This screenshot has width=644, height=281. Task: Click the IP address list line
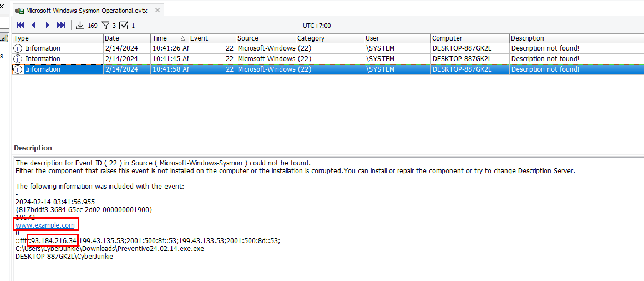(148, 240)
